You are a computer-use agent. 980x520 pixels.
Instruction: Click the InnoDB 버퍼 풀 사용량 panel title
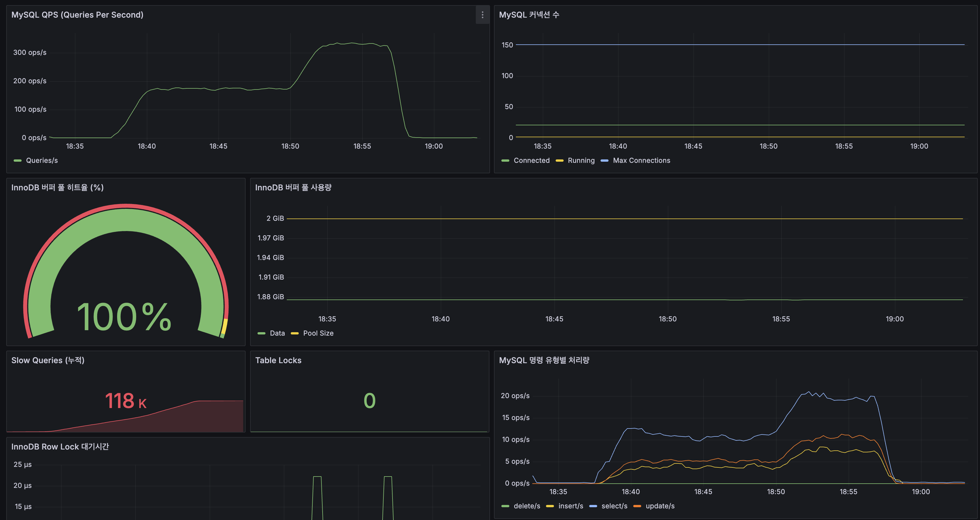coord(293,187)
